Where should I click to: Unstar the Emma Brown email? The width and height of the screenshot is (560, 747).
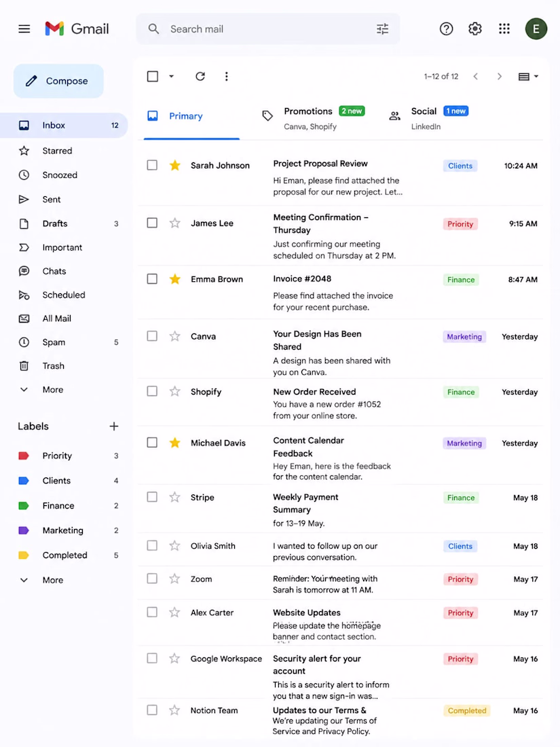(x=174, y=279)
